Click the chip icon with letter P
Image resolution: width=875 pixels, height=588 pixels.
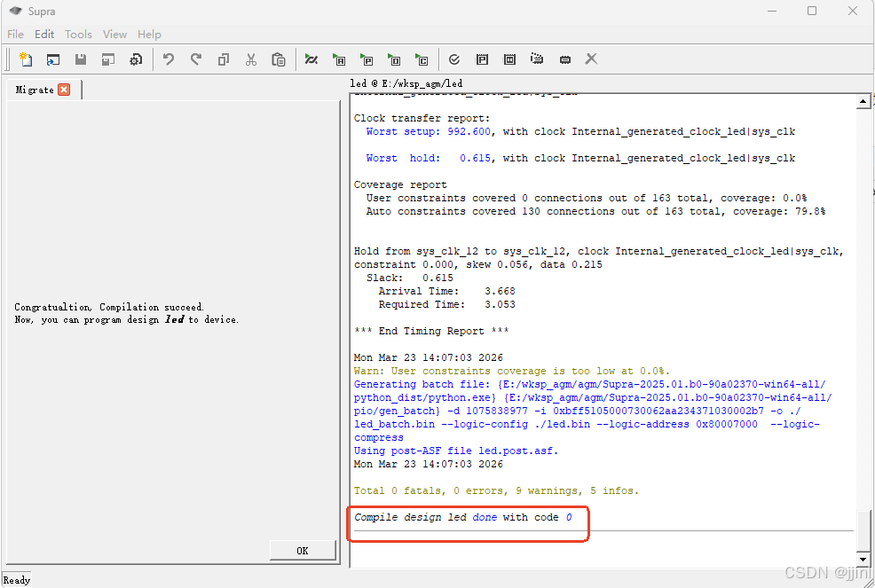point(482,59)
